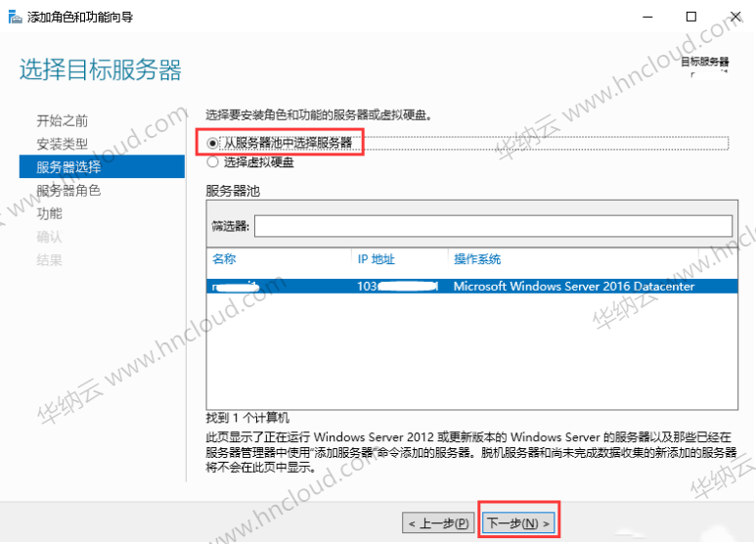Image resolution: width=756 pixels, height=544 pixels.
Task: Close the 添加角色和功能向导 window
Action: 735,17
